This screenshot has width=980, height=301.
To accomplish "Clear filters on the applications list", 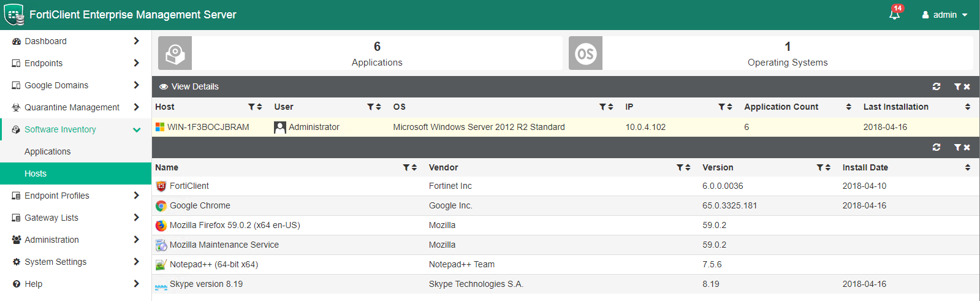I will pos(962,147).
